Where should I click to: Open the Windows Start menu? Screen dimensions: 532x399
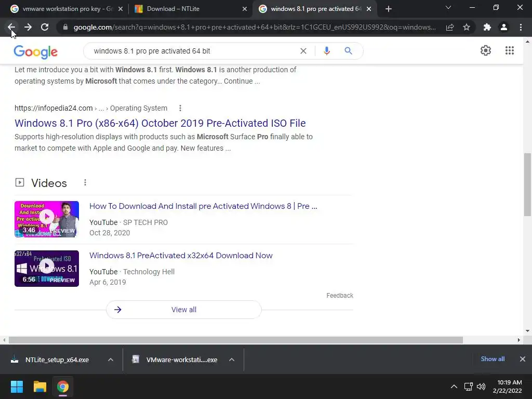click(17, 387)
